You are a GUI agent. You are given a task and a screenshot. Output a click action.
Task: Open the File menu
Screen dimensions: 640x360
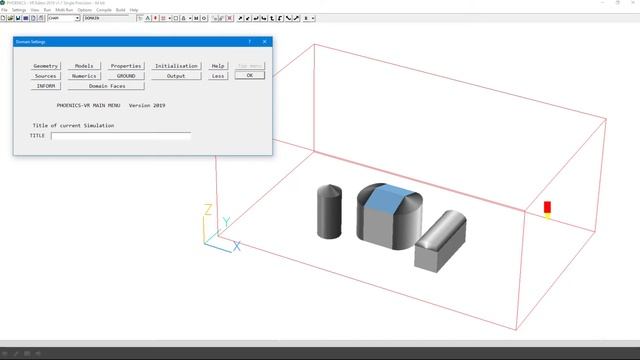pyautogui.click(x=4, y=10)
